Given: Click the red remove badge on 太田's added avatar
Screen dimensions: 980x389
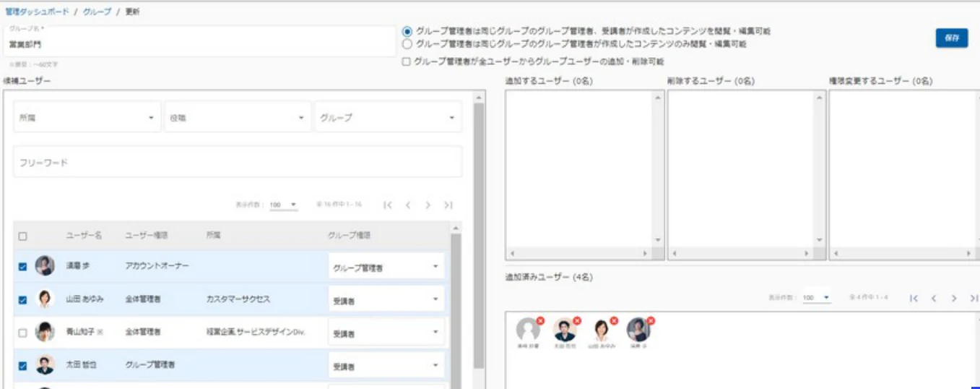Looking at the screenshot, I should (x=577, y=321).
